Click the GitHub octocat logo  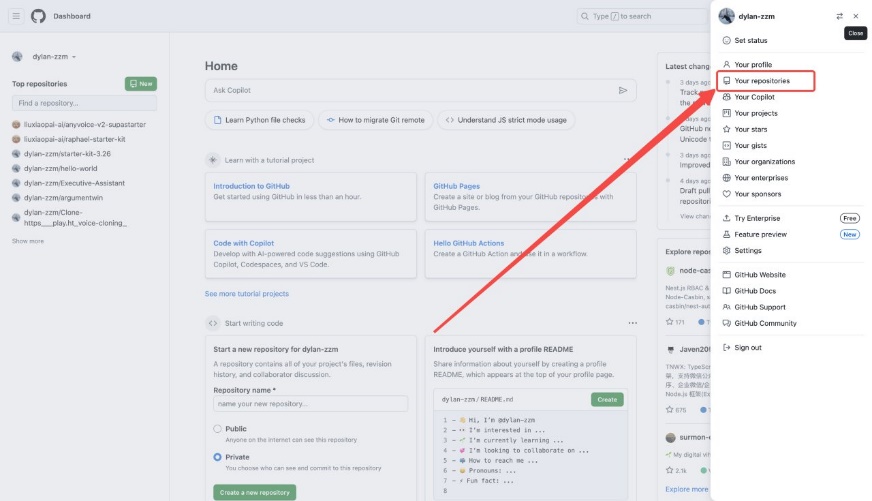[38, 16]
